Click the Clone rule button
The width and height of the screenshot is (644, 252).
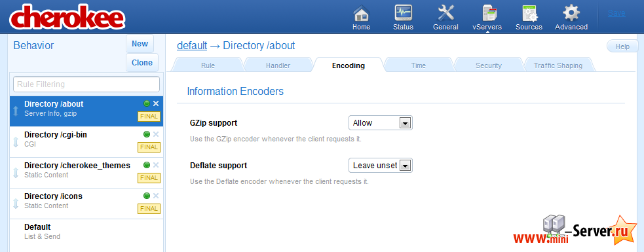(142, 63)
